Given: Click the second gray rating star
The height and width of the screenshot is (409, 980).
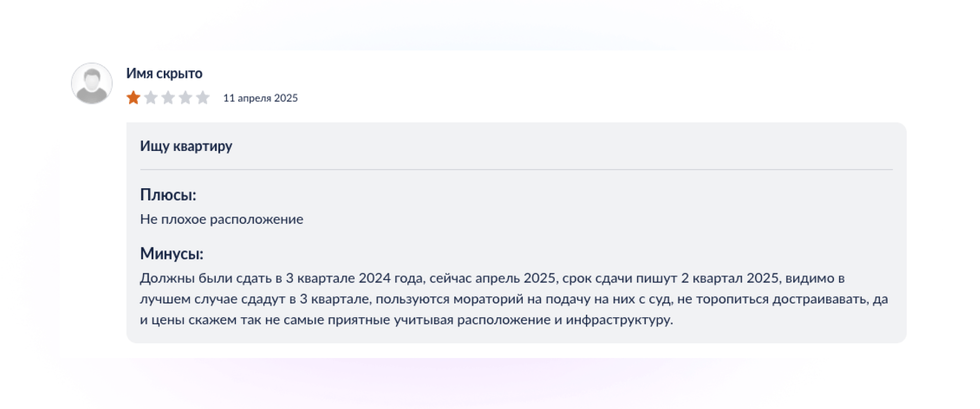Looking at the screenshot, I should click(x=151, y=97).
